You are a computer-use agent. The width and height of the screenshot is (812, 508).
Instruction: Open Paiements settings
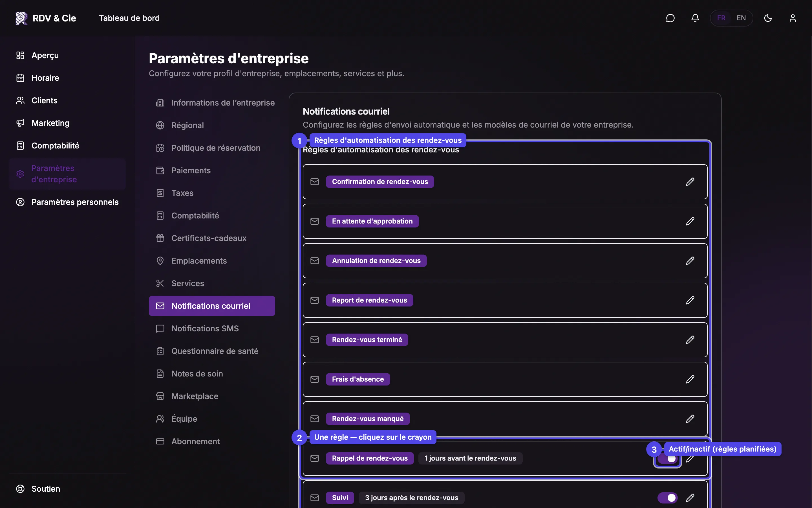tap(212, 170)
